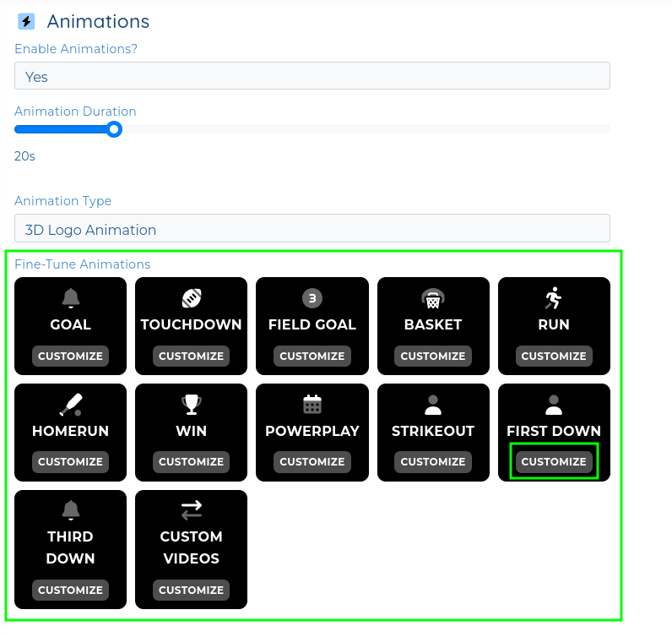Viewport: 672px width, 637px height.
Task: Click the basketball hoop icon above BASKET
Action: point(432,298)
